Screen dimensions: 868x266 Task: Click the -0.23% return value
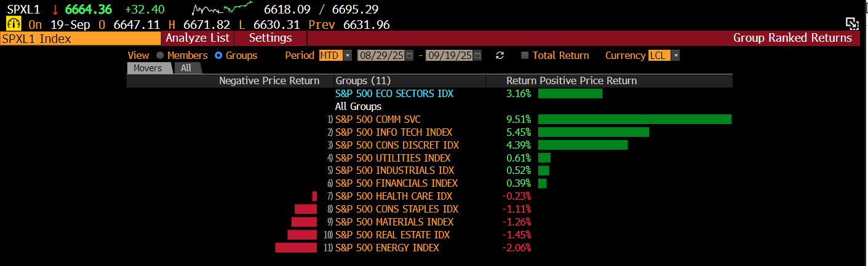(517, 197)
